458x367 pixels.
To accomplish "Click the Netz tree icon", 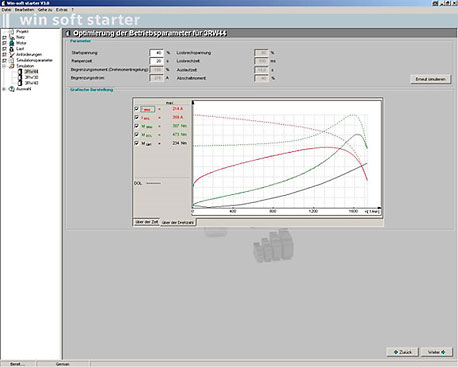I will (11, 37).
